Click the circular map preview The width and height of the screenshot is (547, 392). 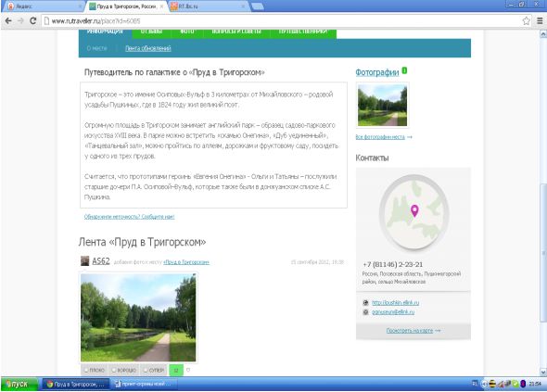(x=413, y=213)
